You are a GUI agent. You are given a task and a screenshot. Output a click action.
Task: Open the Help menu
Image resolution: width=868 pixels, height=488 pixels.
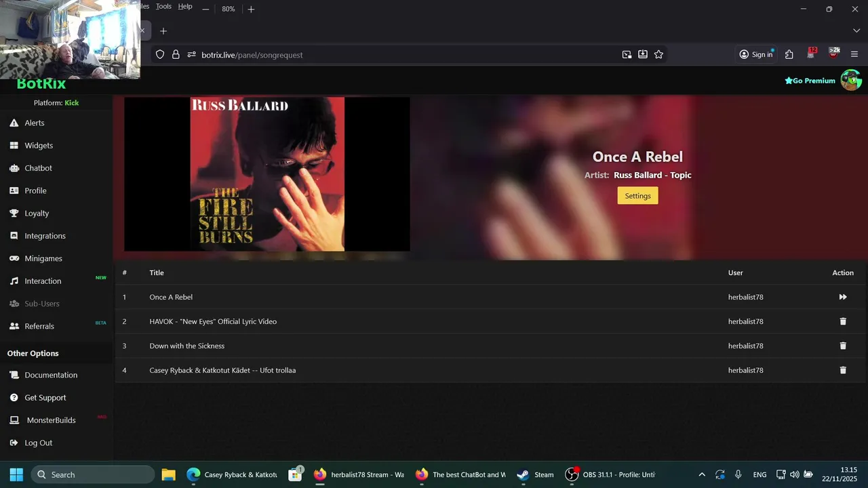[185, 7]
